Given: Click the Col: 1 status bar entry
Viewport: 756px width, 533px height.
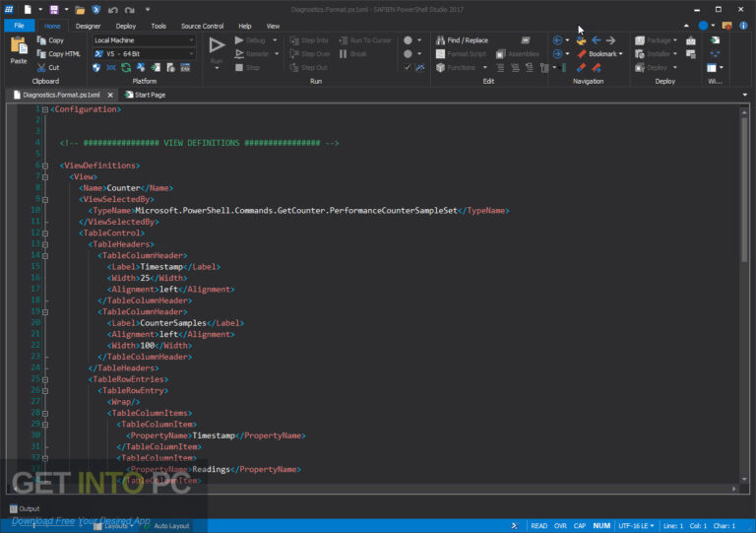Looking at the screenshot, I should (698, 526).
